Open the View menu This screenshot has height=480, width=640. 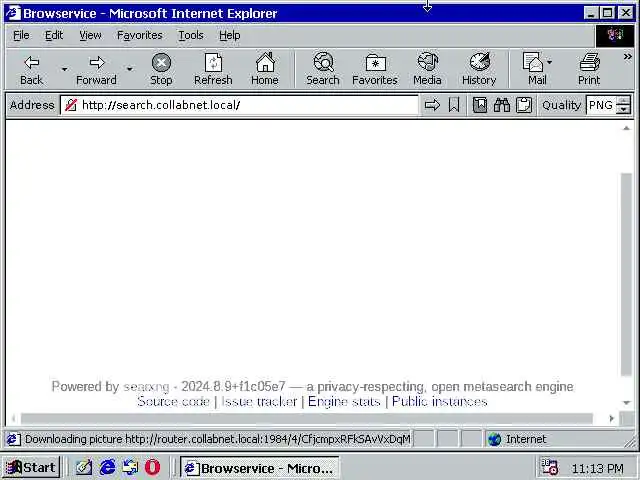coord(90,36)
